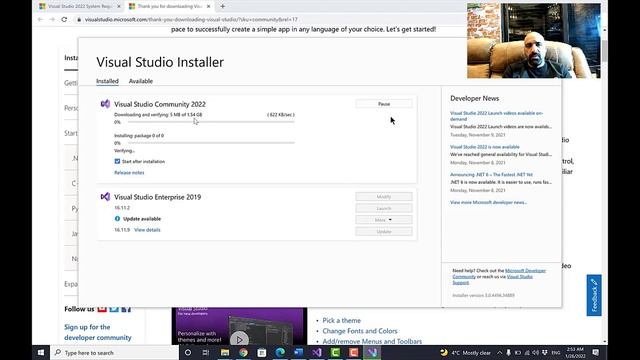
Task: Click the weather widget showing 4°C Mostly clear
Action: (466, 353)
